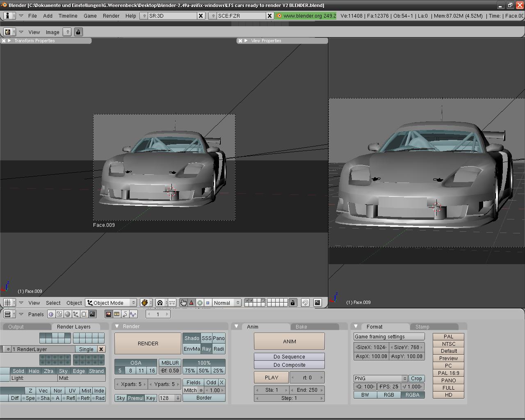
Task: Enable the MBLUR motion blur toggle
Action: click(170, 363)
